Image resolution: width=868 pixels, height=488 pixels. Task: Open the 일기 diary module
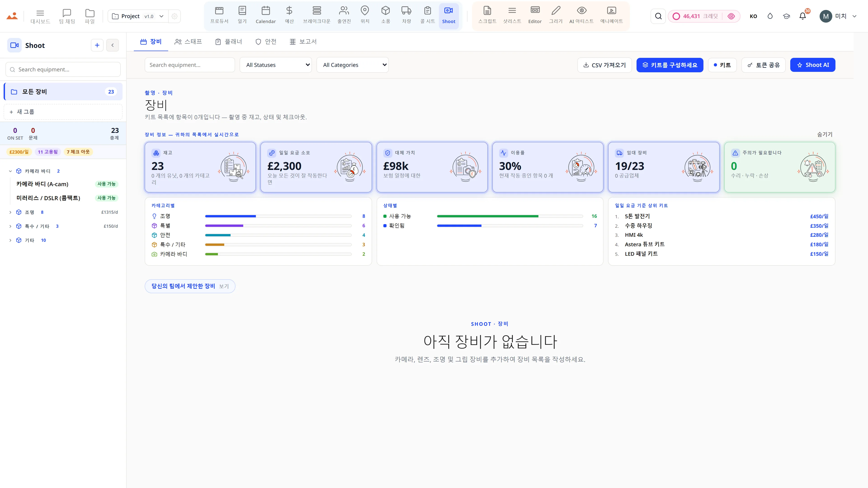242,16
